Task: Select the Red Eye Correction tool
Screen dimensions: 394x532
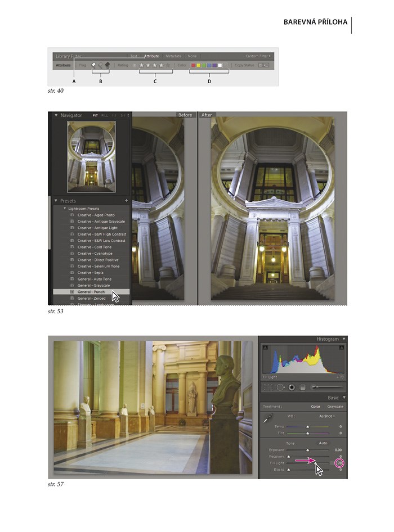Action: coord(292,387)
